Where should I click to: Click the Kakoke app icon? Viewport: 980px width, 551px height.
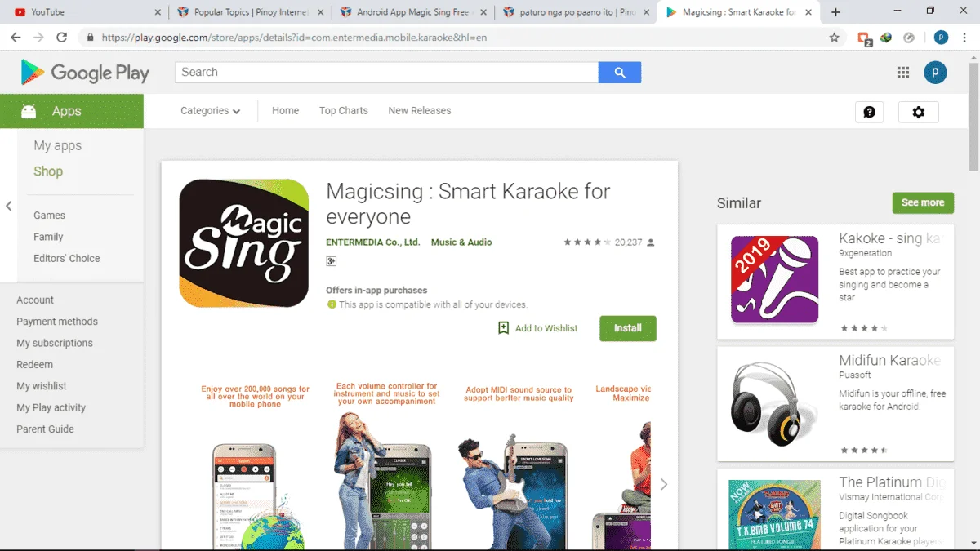point(774,281)
